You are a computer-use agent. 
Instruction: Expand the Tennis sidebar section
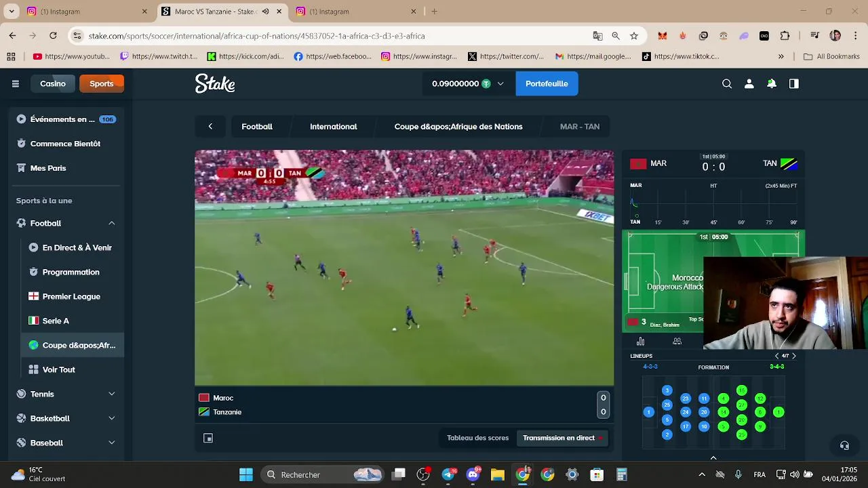[x=112, y=394]
